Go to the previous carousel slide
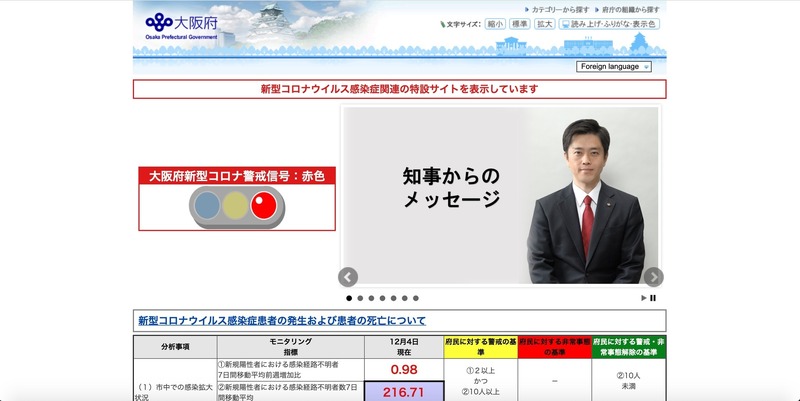Image resolution: width=800 pixels, height=401 pixels. point(348,277)
